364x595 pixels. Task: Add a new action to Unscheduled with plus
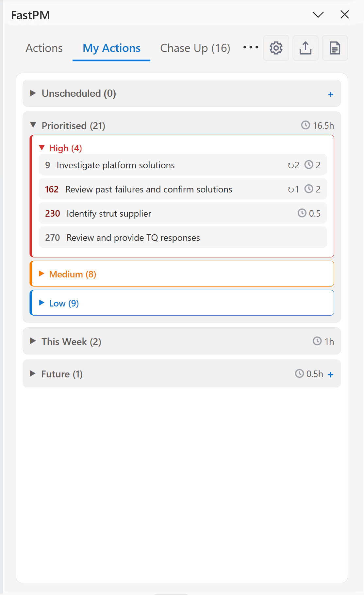331,94
